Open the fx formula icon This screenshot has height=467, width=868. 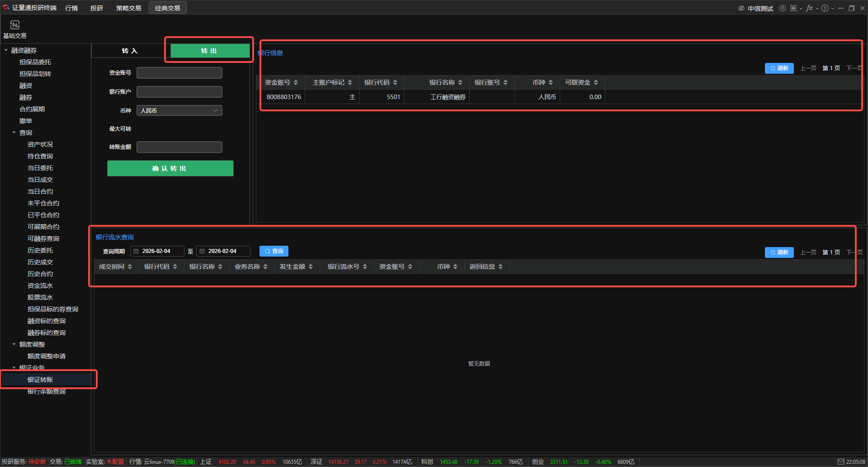point(809,8)
